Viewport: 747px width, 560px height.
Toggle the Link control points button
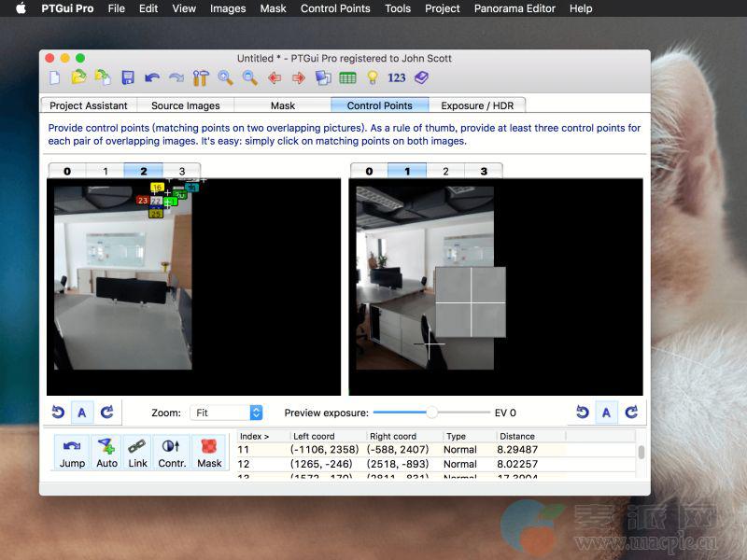pyautogui.click(x=137, y=453)
